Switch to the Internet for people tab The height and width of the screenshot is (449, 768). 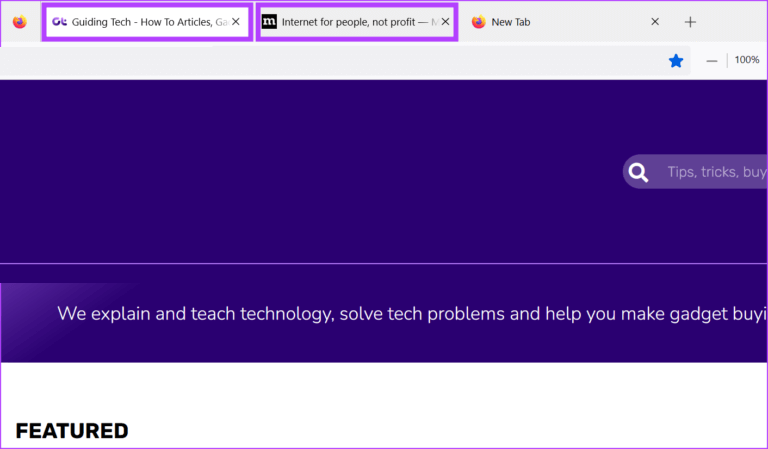(357, 22)
